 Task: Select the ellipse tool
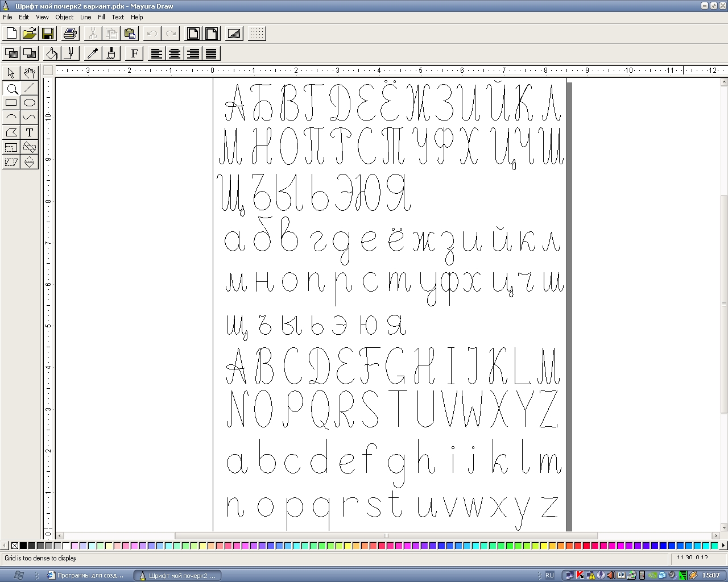(x=30, y=103)
